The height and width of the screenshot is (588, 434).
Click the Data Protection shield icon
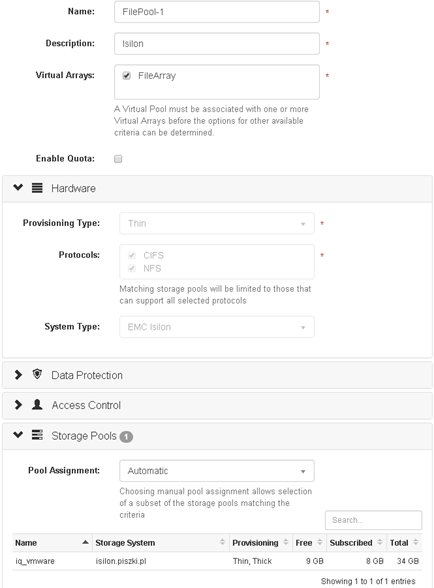click(37, 374)
